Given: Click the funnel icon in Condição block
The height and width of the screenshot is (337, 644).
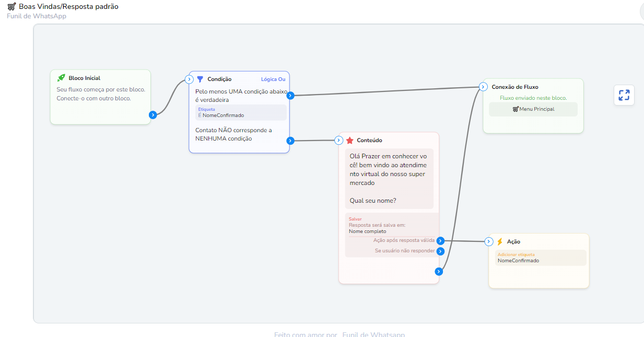Looking at the screenshot, I should click(x=200, y=79).
